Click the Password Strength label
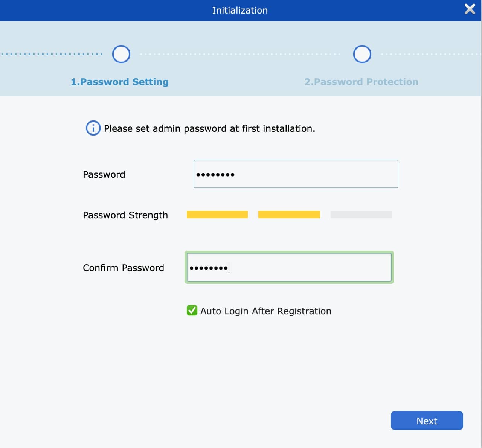Viewport: 482px width, 448px height. pyautogui.click(x=125, y=215)
